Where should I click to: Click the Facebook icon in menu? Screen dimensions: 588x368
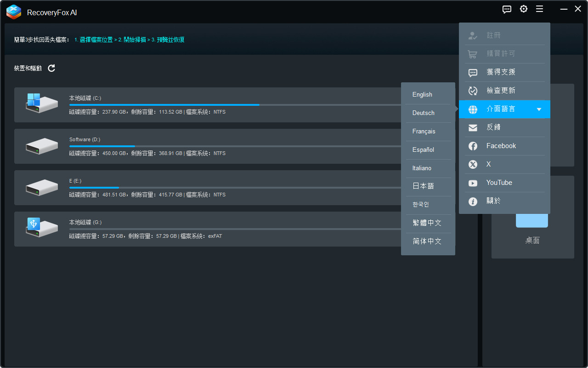[473, 146]
